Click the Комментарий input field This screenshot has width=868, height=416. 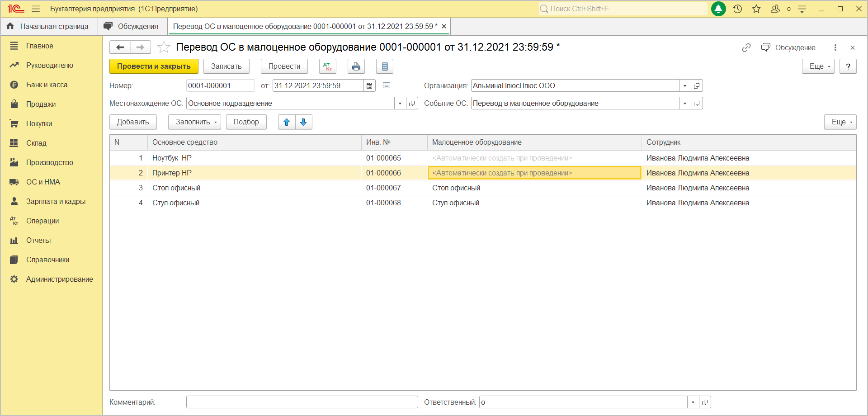tap(302, 402)
